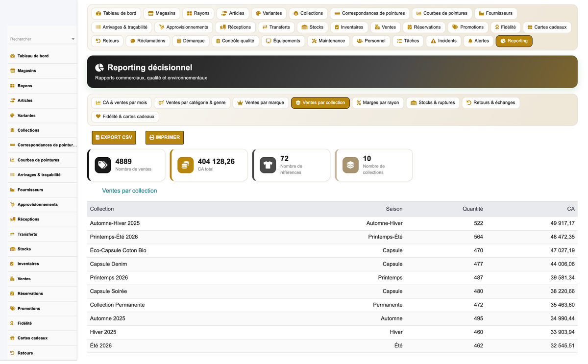Screen dimensions: 588x364
Task: Open Transferts in top navigation
Action: pos(276,27)
